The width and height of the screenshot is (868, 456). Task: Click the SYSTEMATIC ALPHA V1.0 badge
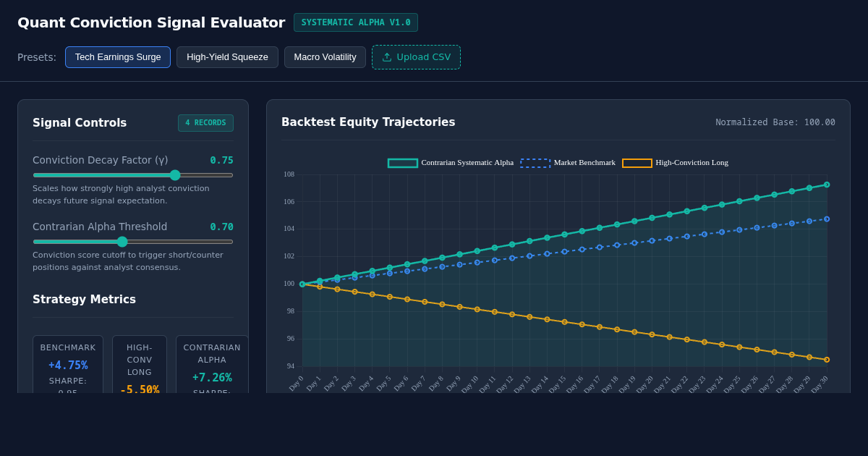pyautogui.click(x=356, y=22)
